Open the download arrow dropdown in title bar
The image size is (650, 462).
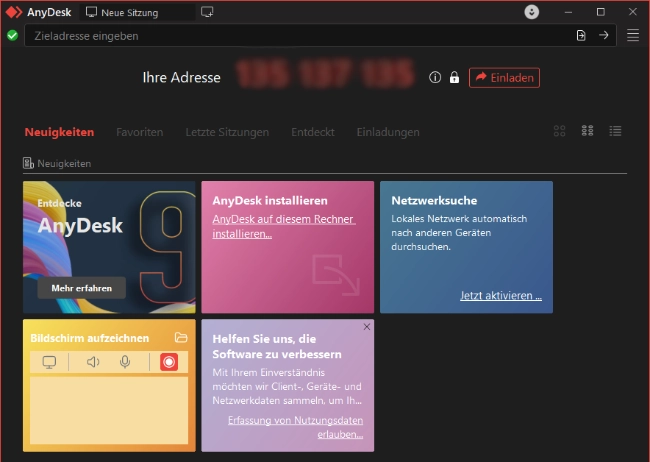click(x=532, y=12)
